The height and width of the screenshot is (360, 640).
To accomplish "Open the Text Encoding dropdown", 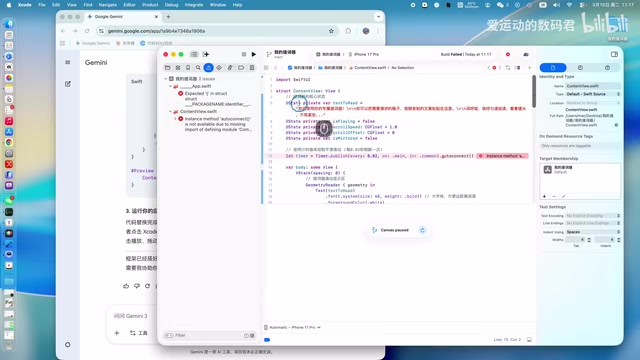I will tap(593, 216).
